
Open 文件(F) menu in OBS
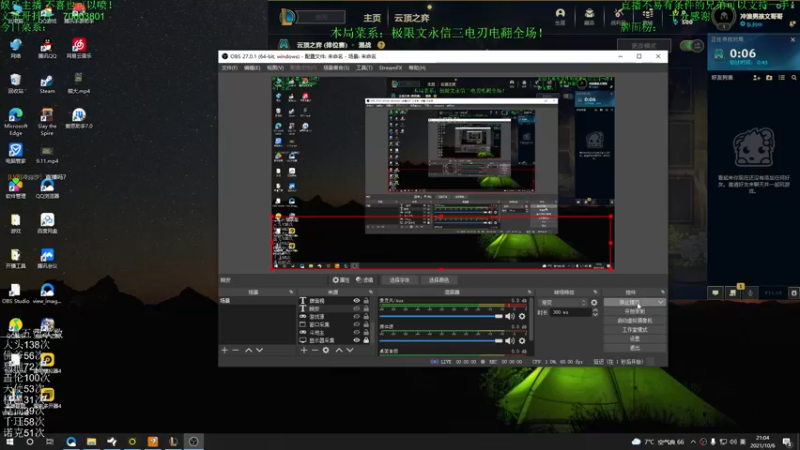[x=230, y=68]
